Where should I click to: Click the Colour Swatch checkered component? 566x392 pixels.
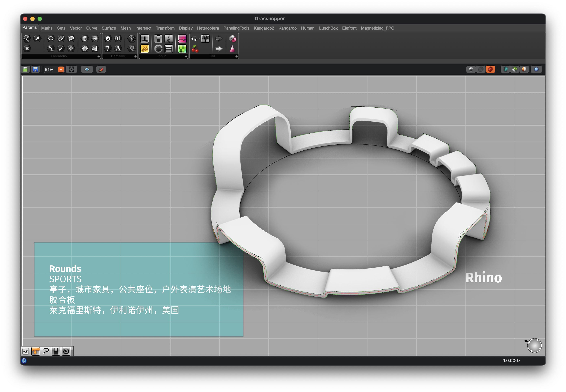coord(182,49)
